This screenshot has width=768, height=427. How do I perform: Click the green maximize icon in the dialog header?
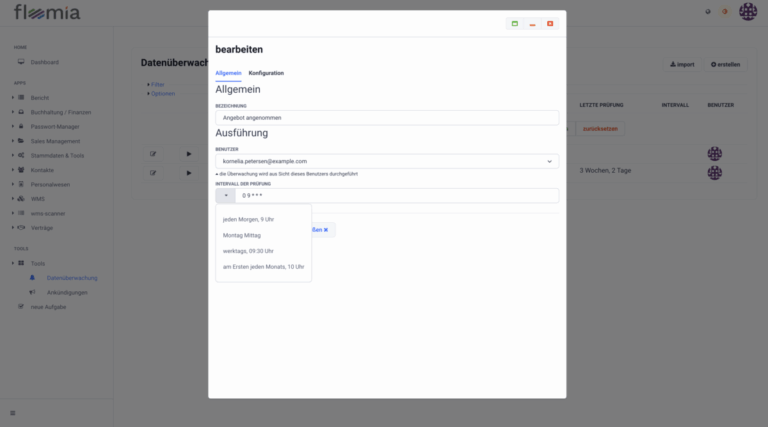click(515, 23)
